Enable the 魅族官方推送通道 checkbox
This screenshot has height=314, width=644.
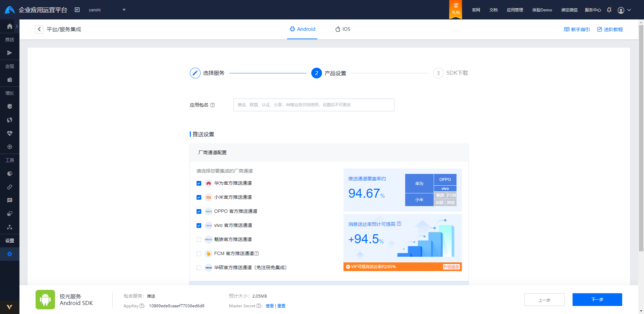[199, 239]
